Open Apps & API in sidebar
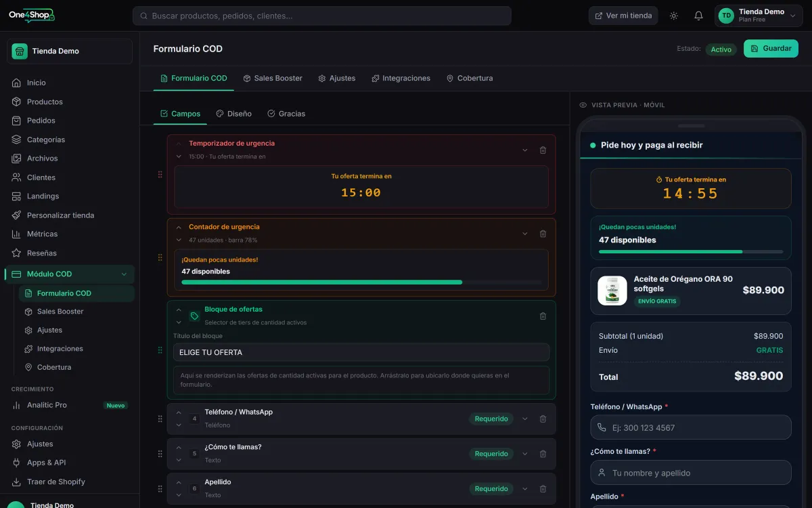The height and width of the screenshot is (508, 812). [x=70, y=463]
